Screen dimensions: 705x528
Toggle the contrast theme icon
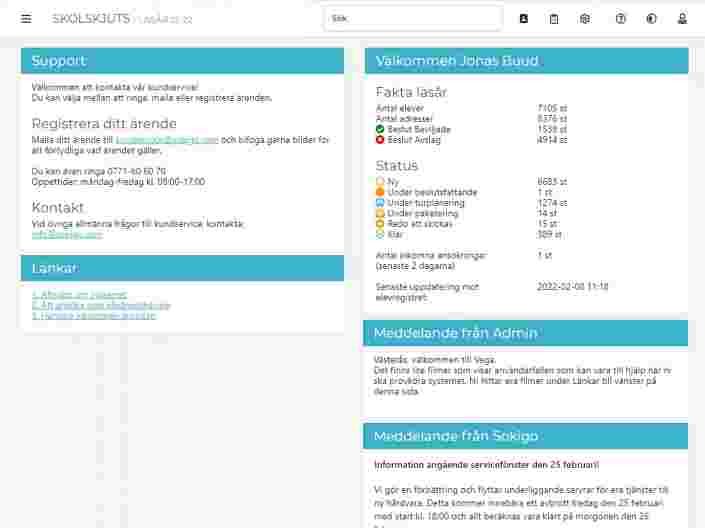(651, 18)
